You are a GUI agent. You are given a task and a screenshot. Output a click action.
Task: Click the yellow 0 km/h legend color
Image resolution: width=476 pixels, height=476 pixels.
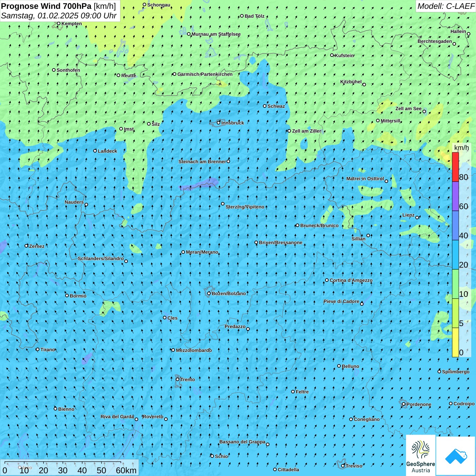(455, 342)
